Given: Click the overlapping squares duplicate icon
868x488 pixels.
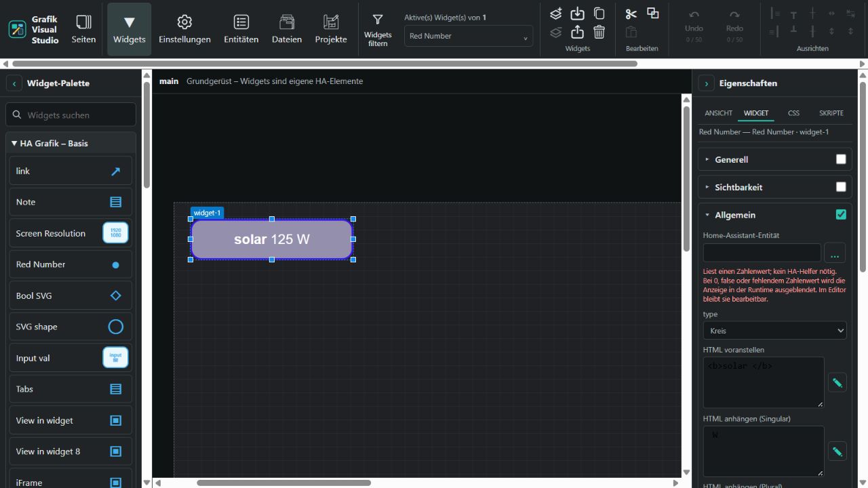Looking at the screenshot, I should pyautogui.click(x=653, y=14).
